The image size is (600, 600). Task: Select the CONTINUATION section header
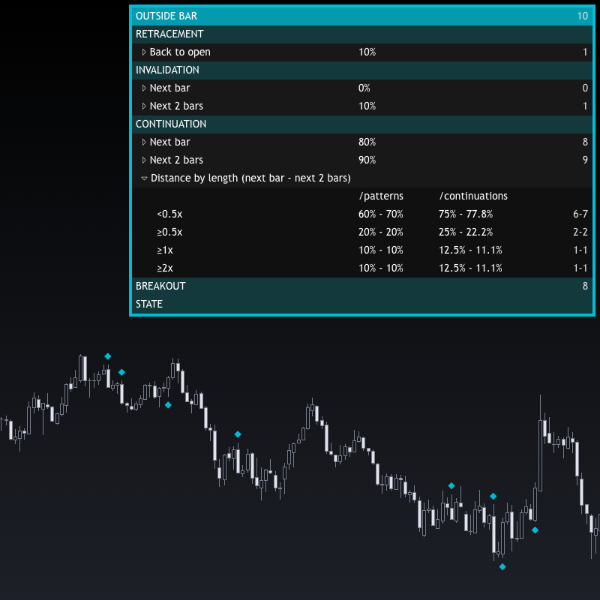362,124
